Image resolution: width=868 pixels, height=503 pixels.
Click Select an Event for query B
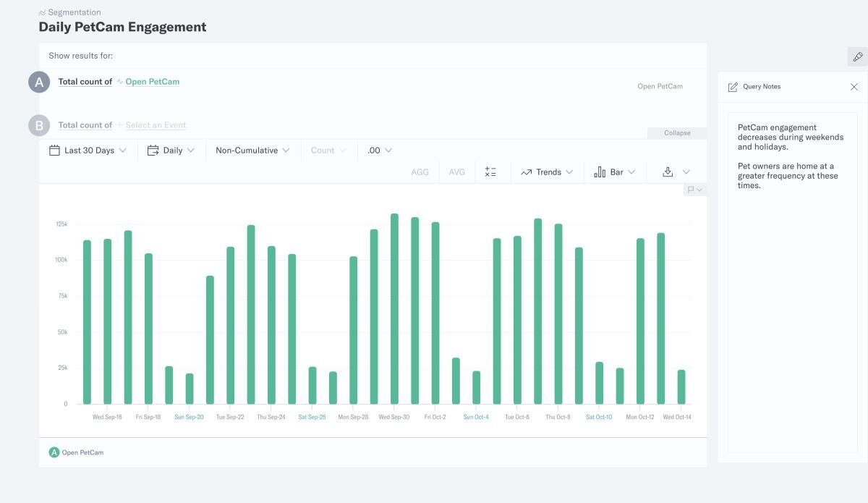[156, 124]
